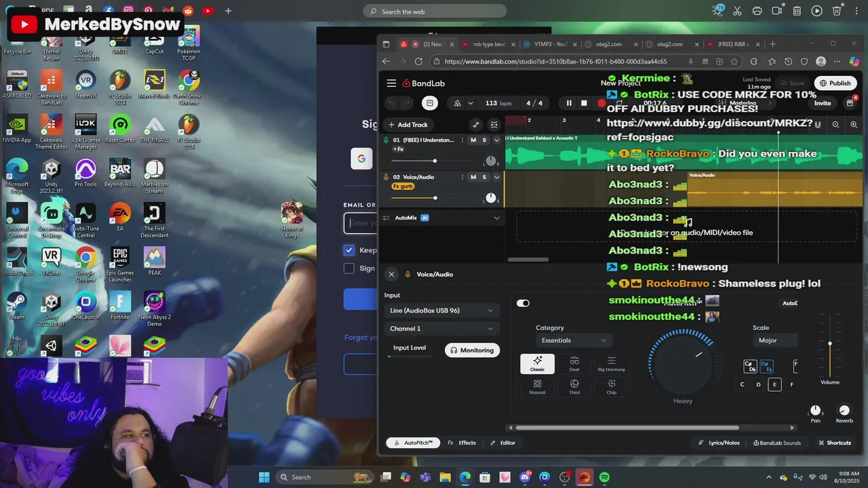Switch to the AutoPitch tab

[x=414, y=443]
